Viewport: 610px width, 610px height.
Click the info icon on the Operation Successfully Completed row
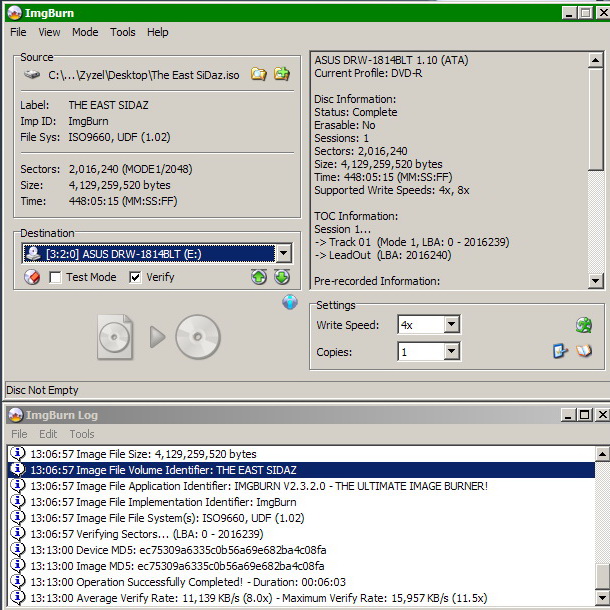click(18, 581)
